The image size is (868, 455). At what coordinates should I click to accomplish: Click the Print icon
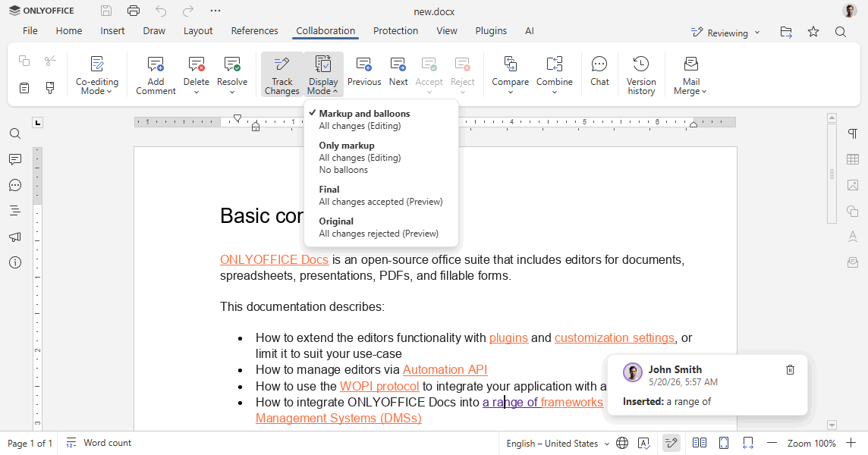coord(134,11)
